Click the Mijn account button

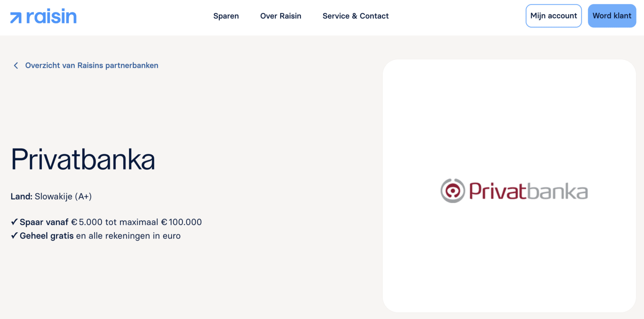coord(553,16)
